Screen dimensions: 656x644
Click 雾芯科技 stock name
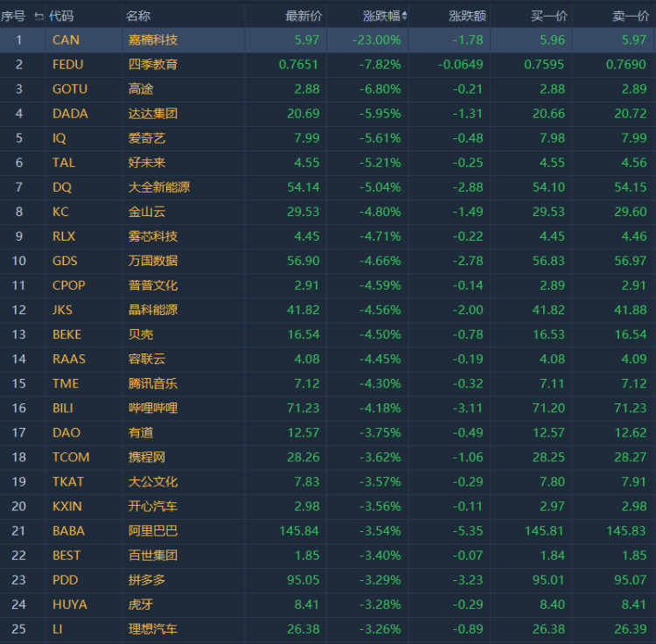click(x=153, y=236)
